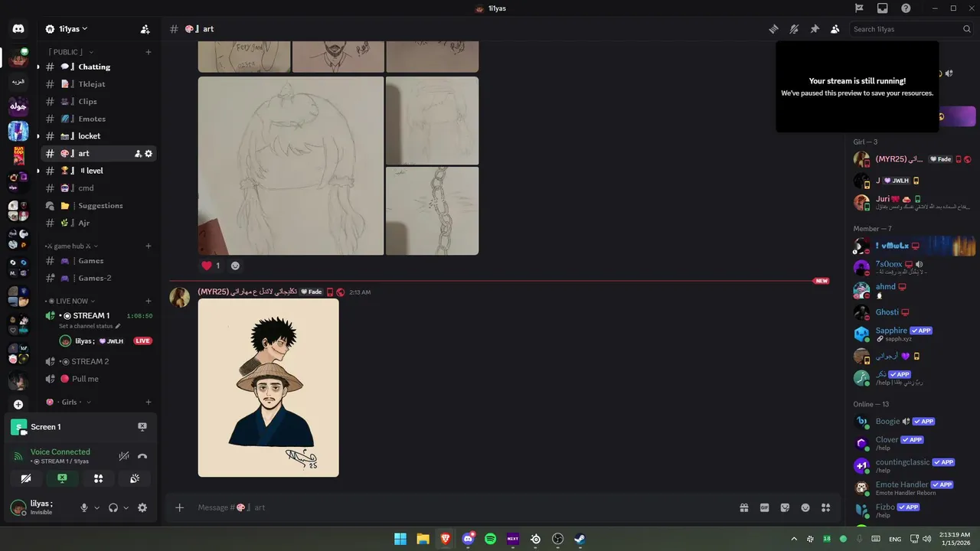Click Message art input box

coord(459,507)
